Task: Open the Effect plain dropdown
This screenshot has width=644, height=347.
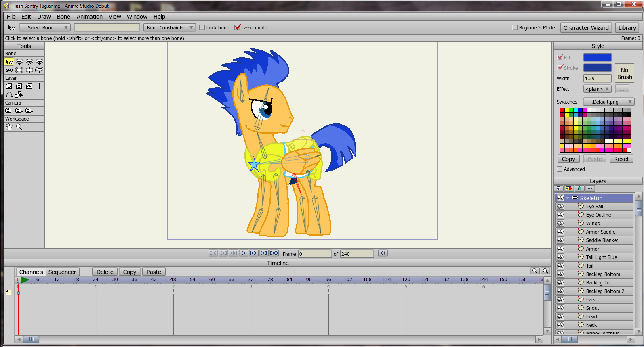Action: [597, 89]
